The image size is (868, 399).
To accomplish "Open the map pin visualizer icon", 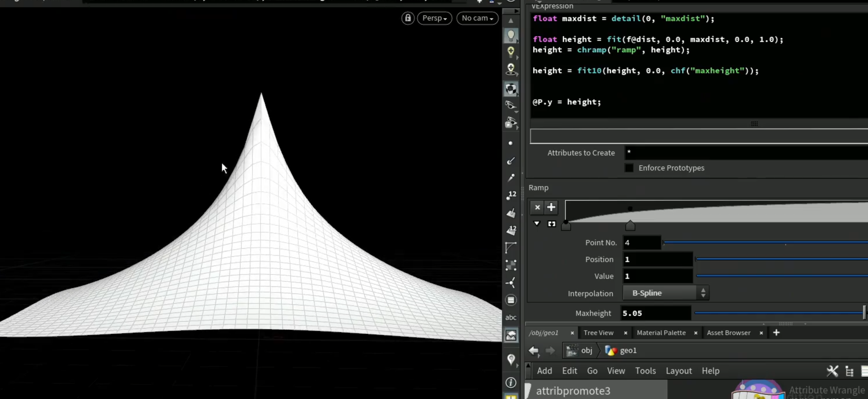I will (511, 359).
